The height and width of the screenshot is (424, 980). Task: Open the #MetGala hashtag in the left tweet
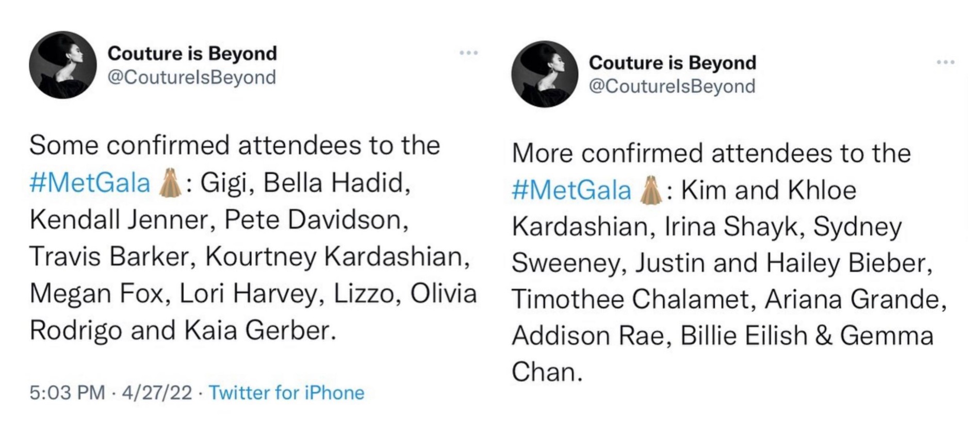click(x=90, y=183)
